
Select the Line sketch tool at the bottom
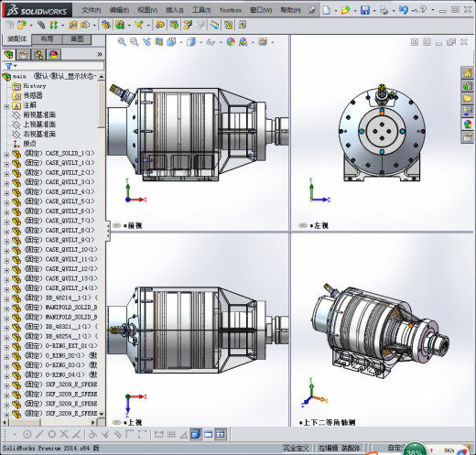click(39, 434)
